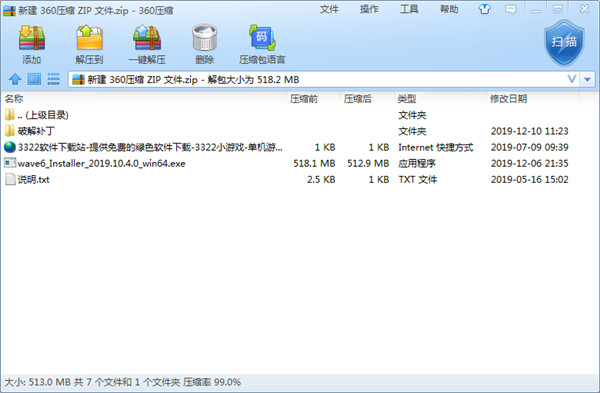Open the 帮助 menu
Image resolution: width=600 pixels, height=393 pixels.
pos(449,9)
